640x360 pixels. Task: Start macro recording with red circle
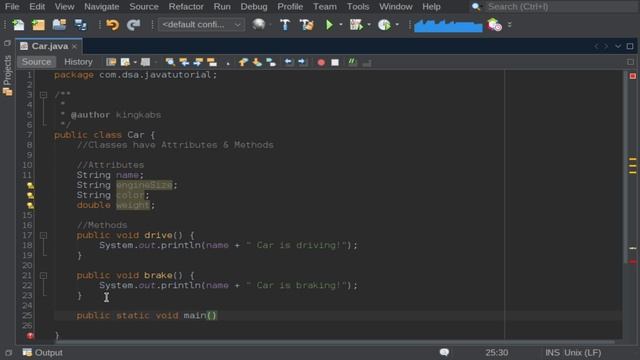point(321,62)
